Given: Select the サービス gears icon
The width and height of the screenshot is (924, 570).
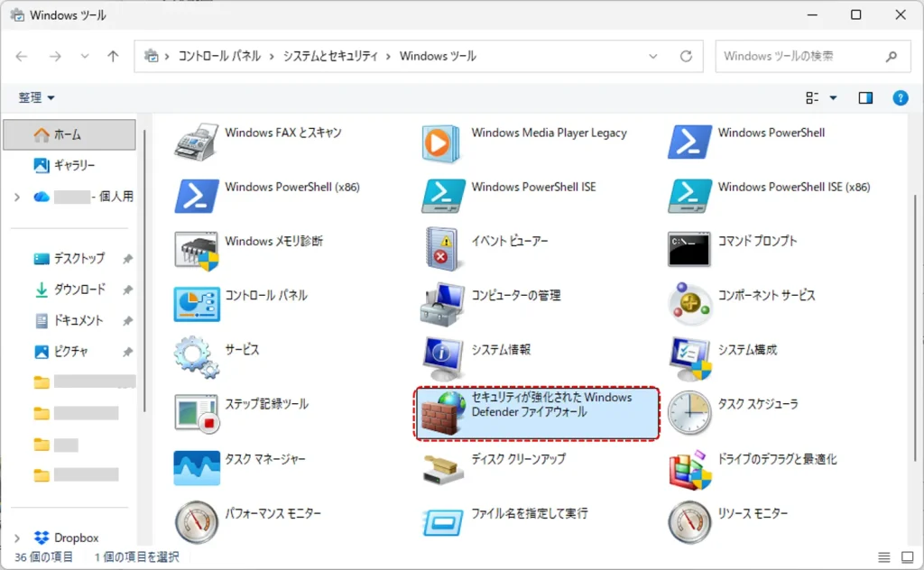Looking at the screenshot, I should (x=197, y=358).
